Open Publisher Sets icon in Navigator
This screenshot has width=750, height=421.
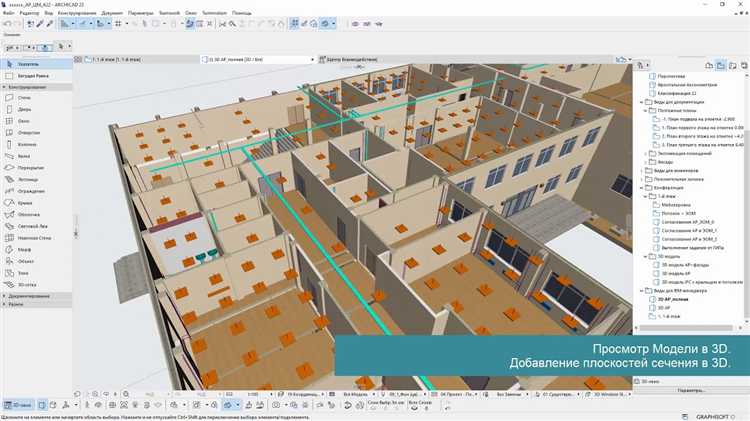click(744, 66)
